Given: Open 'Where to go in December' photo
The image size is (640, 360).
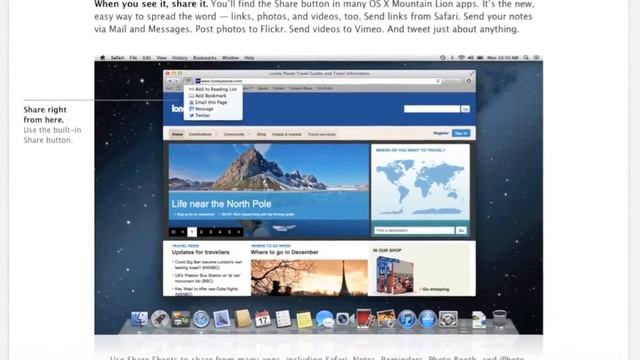Looking at the screenshot, I should coord(309,277).
